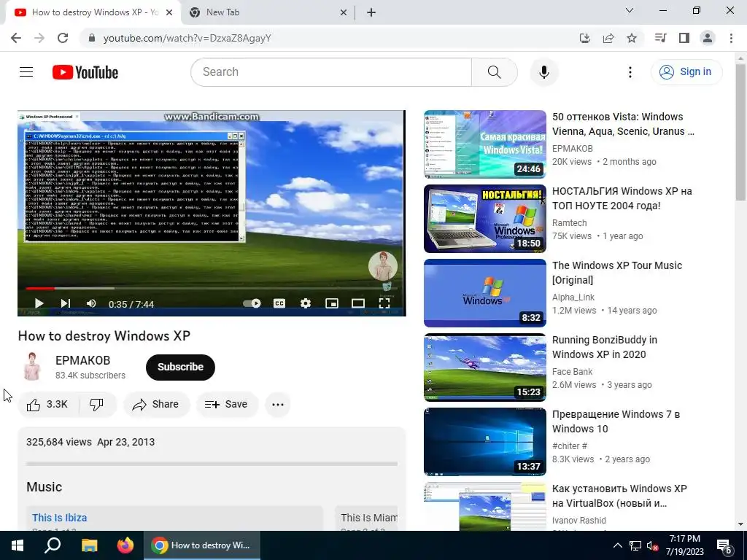The height and width of the screenshot is (560, 747).
Task: Open media controls in Chrome toolbar
Action: click(660, 38)
